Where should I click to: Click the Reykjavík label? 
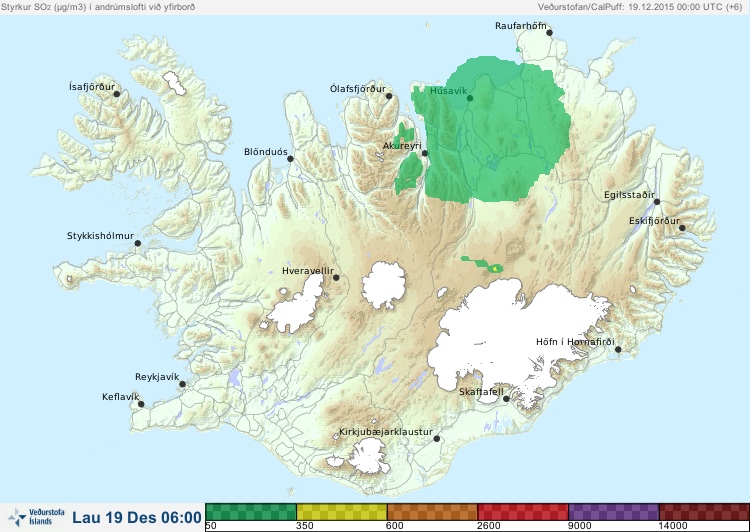coord(157,377)
